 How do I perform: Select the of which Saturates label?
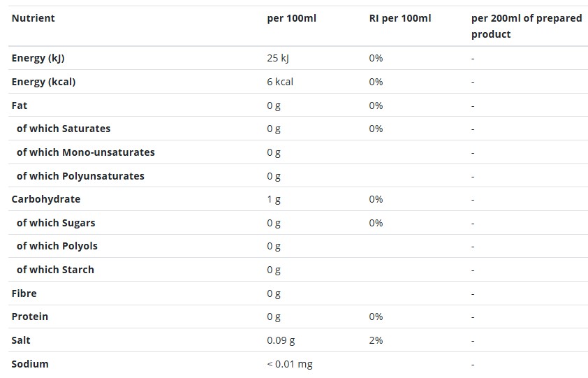pyautogui.click(x=64, y=129)
